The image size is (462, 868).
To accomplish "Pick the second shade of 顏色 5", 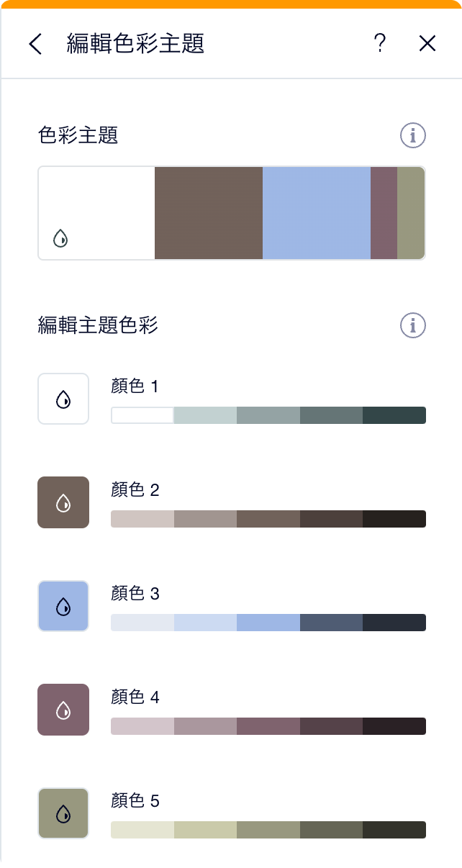I will pos(205,830).
